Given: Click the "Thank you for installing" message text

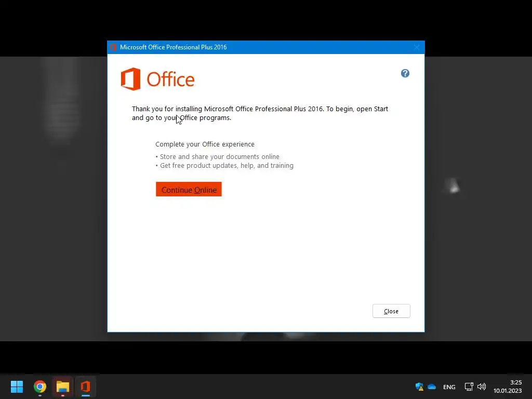Looking at the screenshot, I should coord(260,113).
